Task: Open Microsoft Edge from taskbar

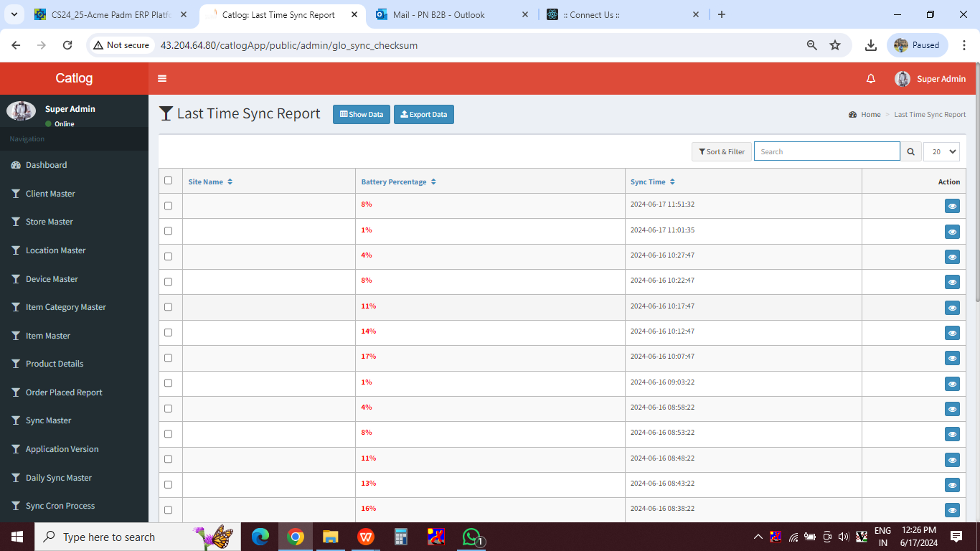Action: click(260, 537)
